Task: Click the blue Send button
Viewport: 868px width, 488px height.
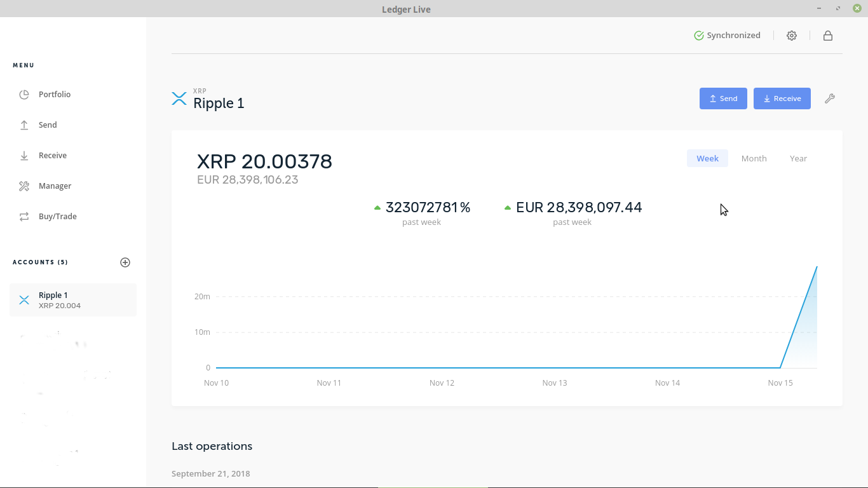Action: tap(723, 98)
